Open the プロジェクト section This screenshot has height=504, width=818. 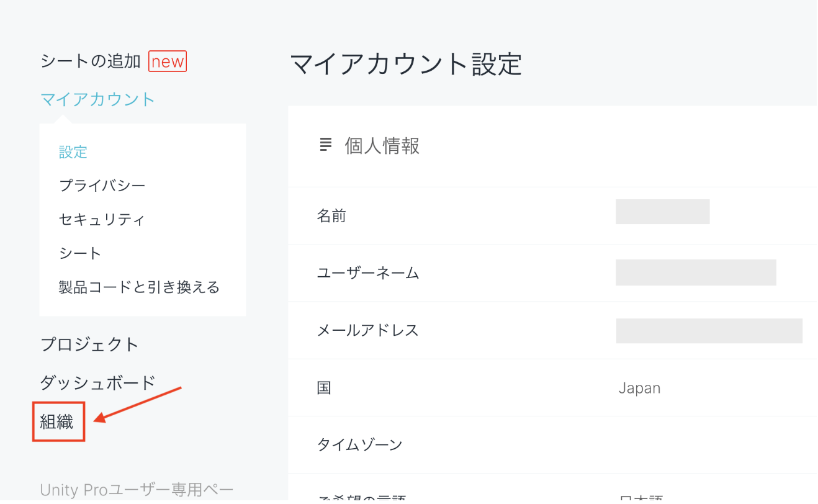tap(89, 344)
